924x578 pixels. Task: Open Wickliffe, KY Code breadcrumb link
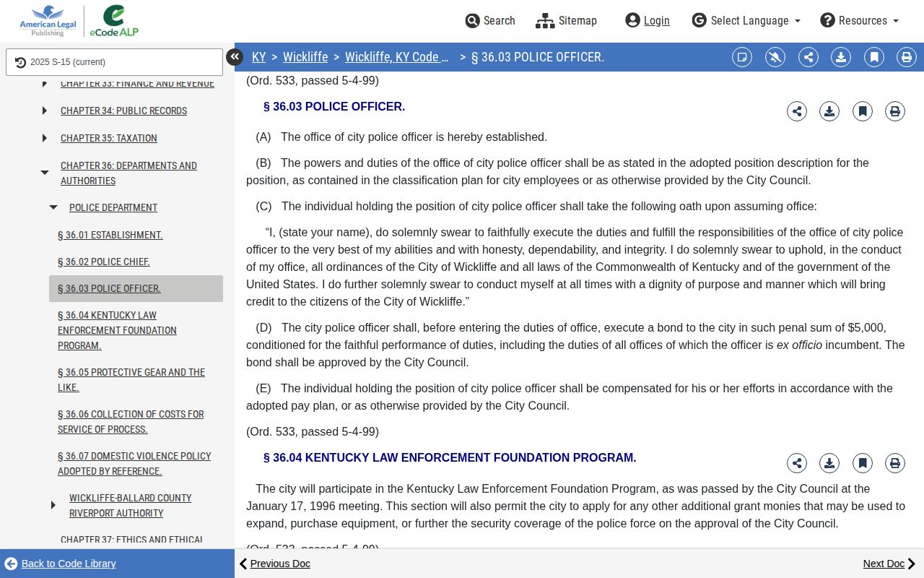coord(397,57)
